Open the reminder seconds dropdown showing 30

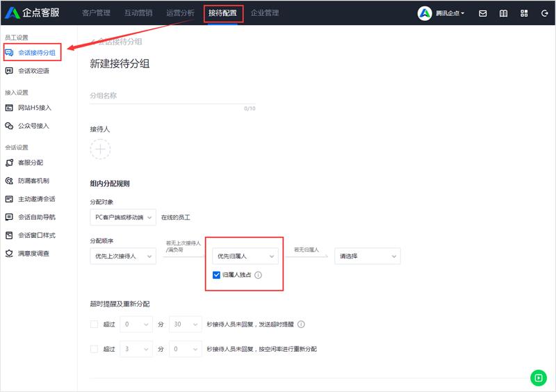point(186,325)
